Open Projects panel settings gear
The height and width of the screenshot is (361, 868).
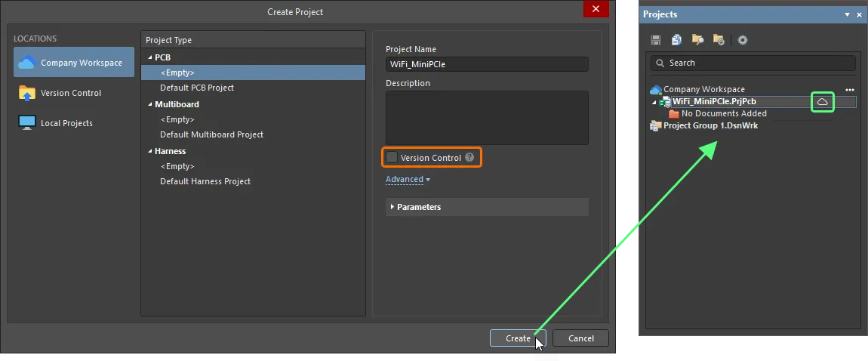(743, 40)
